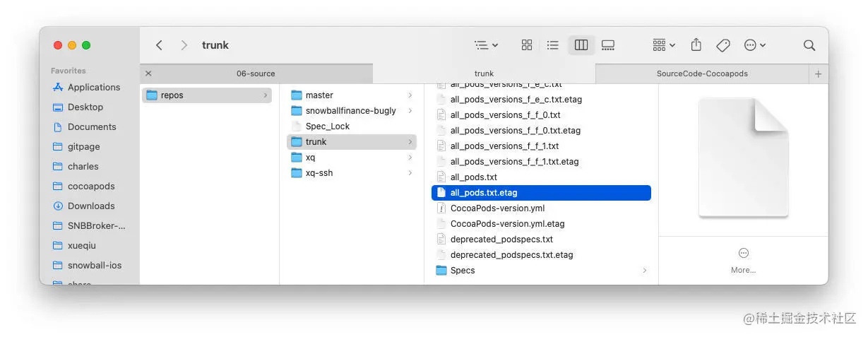Open Applications in the sidebar
868x337 pixels.
point(87,88)
